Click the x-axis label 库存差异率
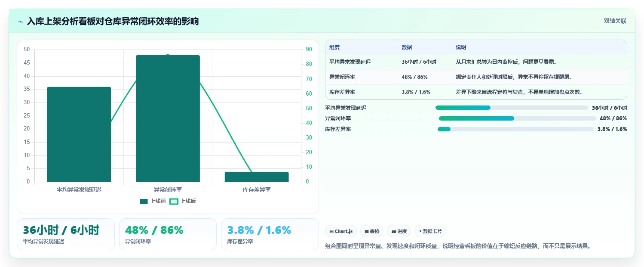This screenshot has width=644, height=267. click(257, 189)
